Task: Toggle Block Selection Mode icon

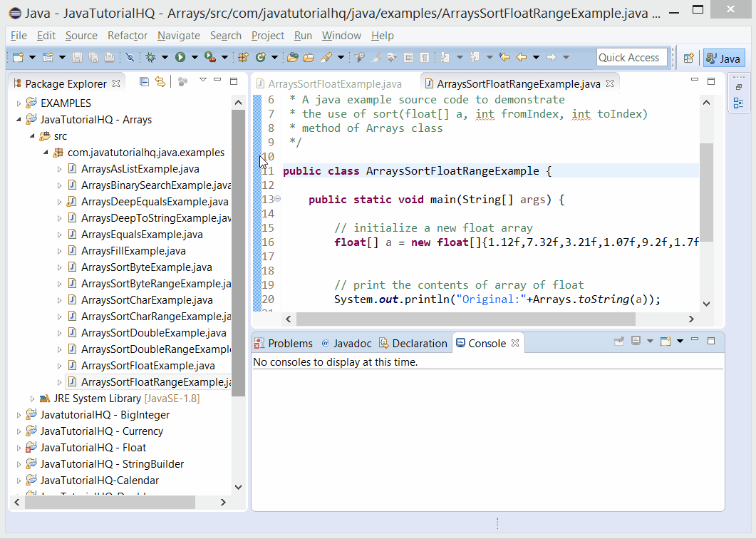Action: click(408, 58)
